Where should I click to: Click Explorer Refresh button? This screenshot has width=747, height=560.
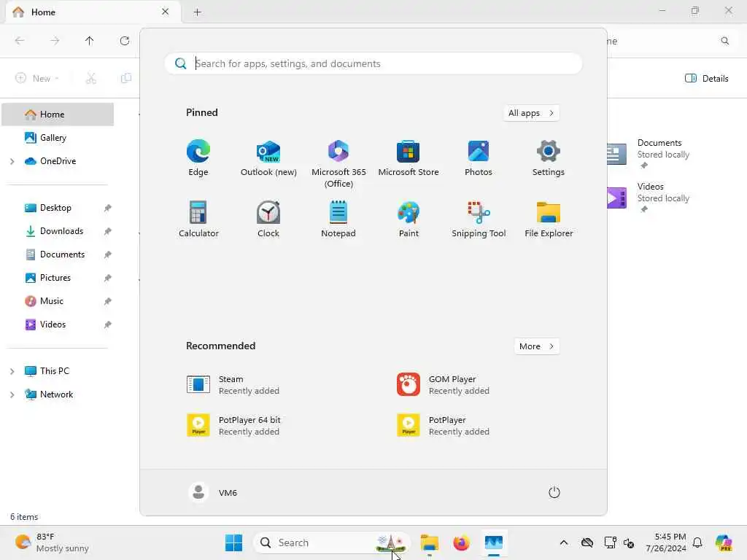(x=125, y=41)
